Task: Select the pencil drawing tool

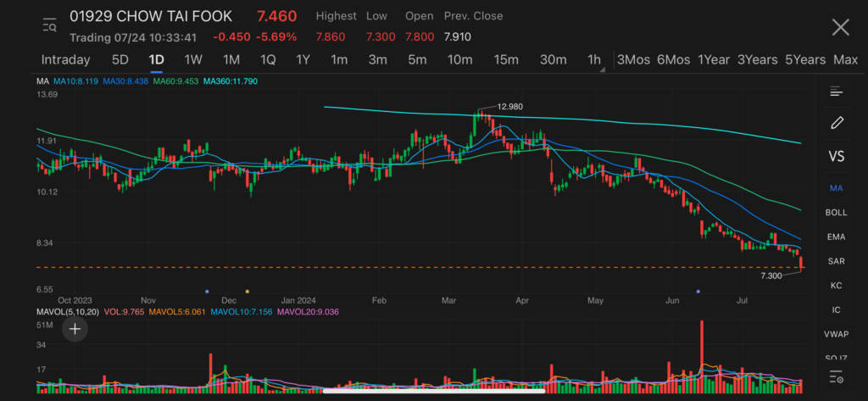Action: [x=837, y=122]
